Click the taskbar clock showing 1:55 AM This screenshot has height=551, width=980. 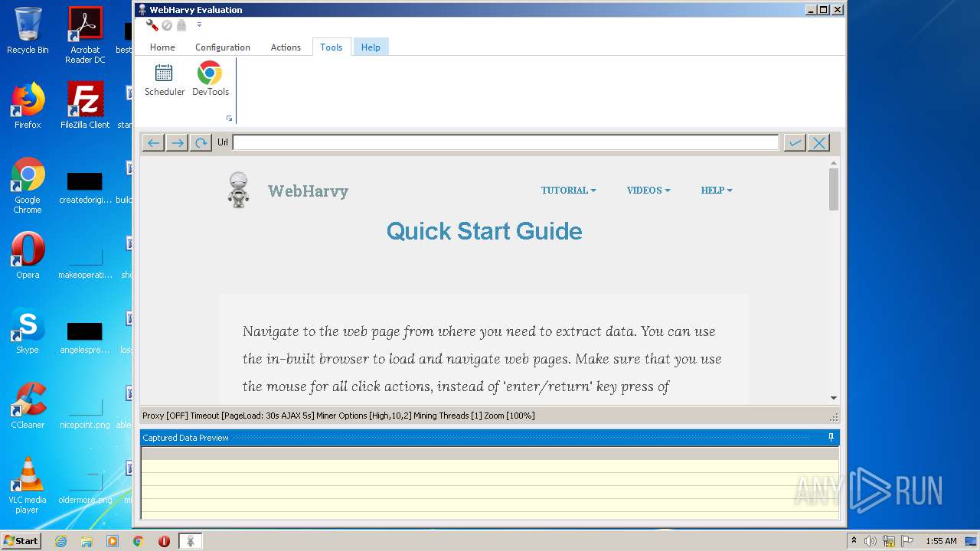[941, 541]
